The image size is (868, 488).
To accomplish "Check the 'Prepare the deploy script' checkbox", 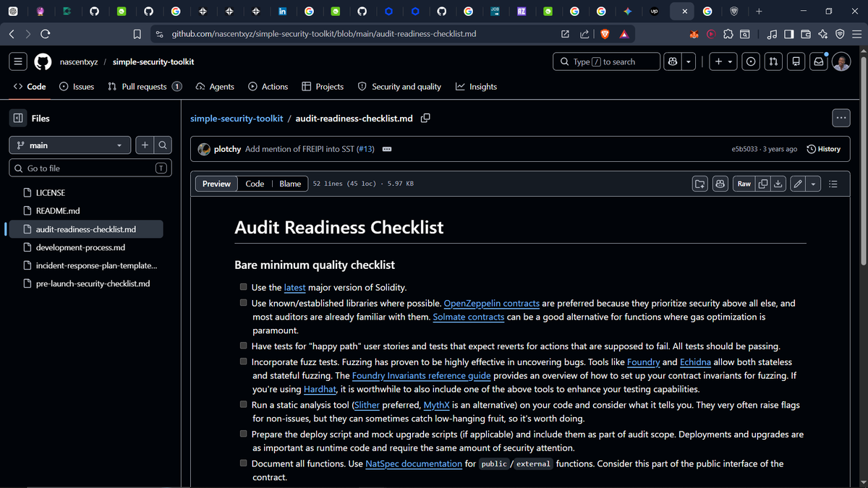I will click(244, 435).
